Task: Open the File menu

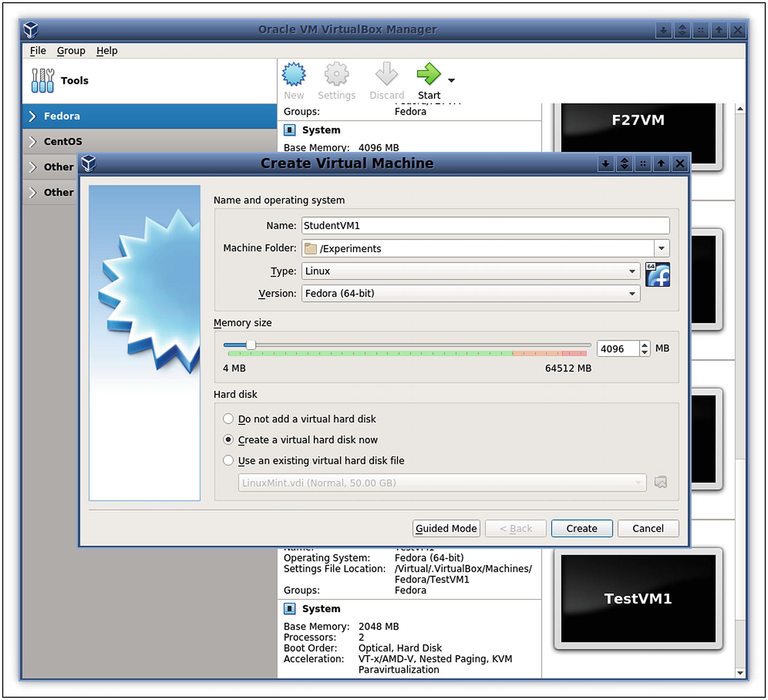Action: click(38, 51)
